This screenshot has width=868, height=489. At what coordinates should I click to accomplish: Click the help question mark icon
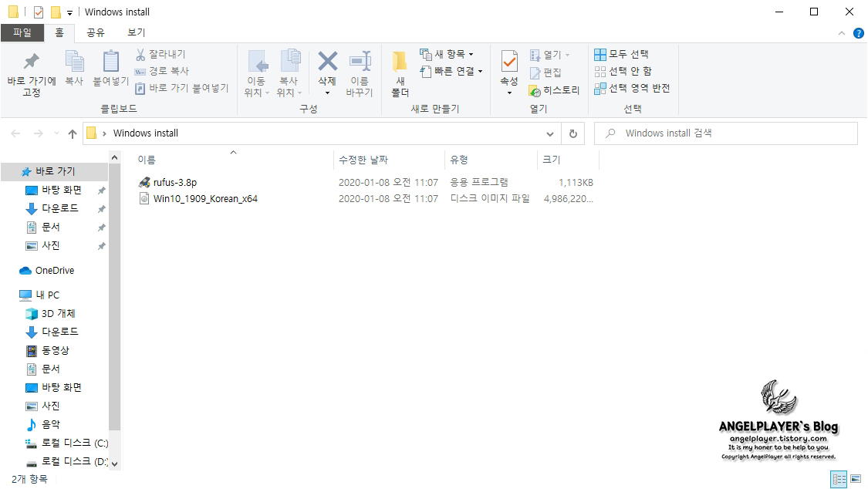click(x=858, y=33)
